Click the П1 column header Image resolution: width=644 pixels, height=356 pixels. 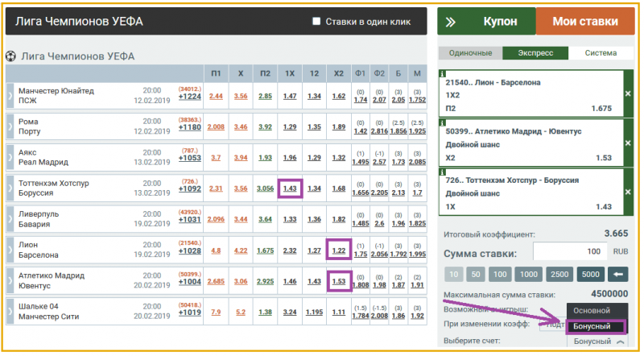pyautogui.click(x=216, y=73)
